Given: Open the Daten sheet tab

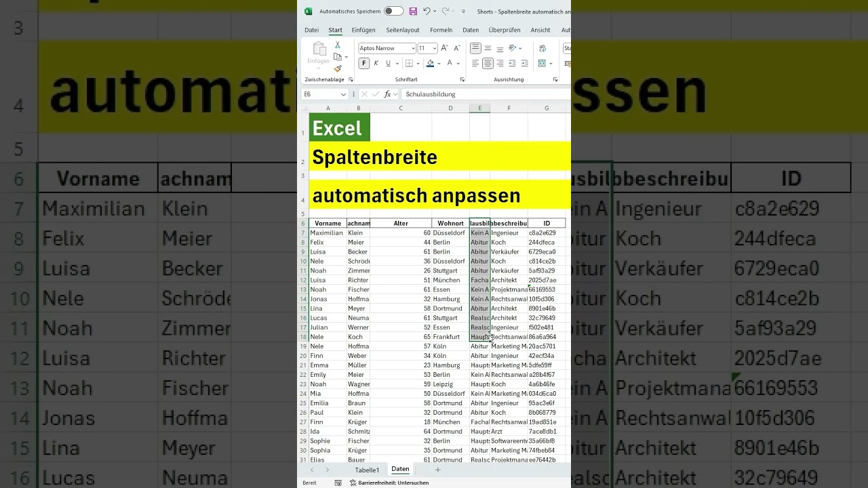Looking at the screenshot, I should [400, 469].
